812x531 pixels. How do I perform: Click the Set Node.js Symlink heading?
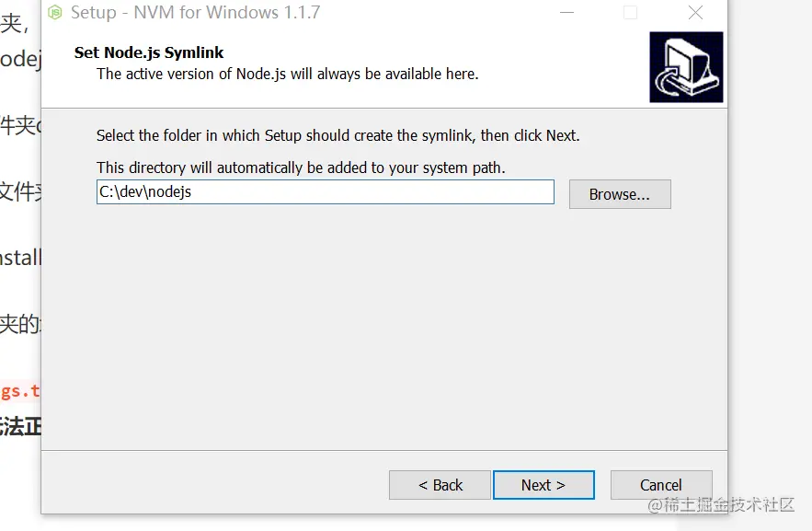tap(149, 52)
